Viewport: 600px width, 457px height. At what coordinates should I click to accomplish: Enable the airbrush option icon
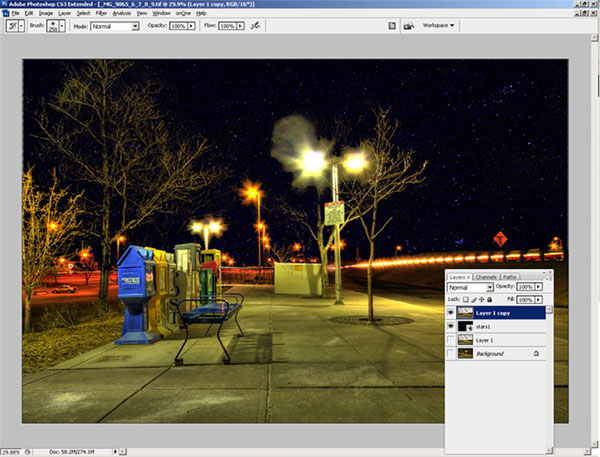(257, 25)
